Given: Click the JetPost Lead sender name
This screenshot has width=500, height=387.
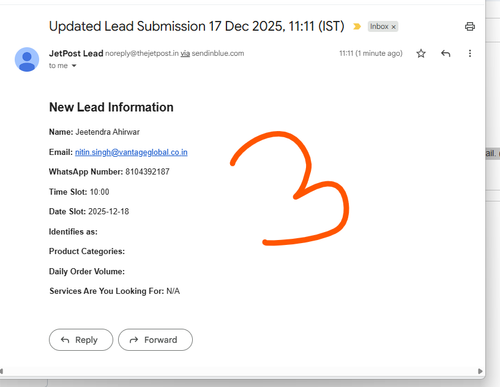Looking at the screenshot, I should pyautogui.click(x=76, y=53).
